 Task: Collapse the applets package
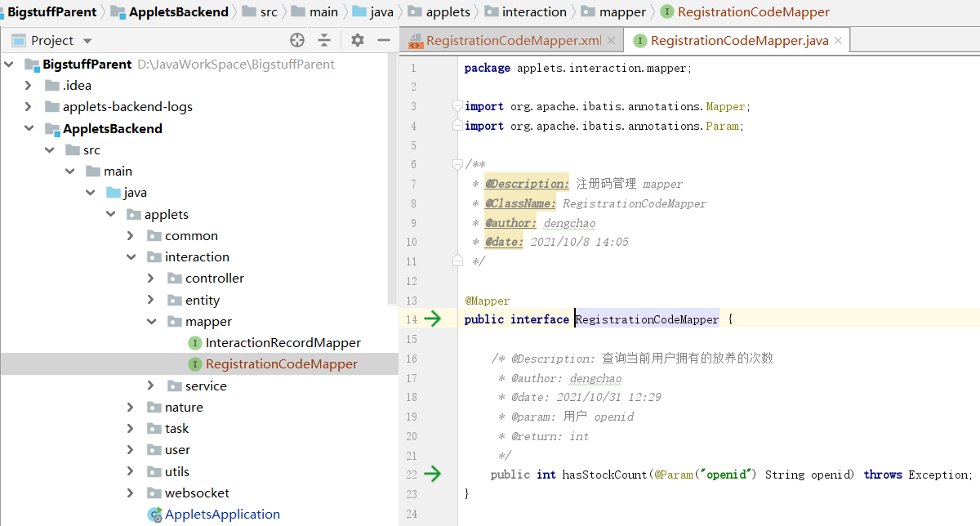pos(110,214)
